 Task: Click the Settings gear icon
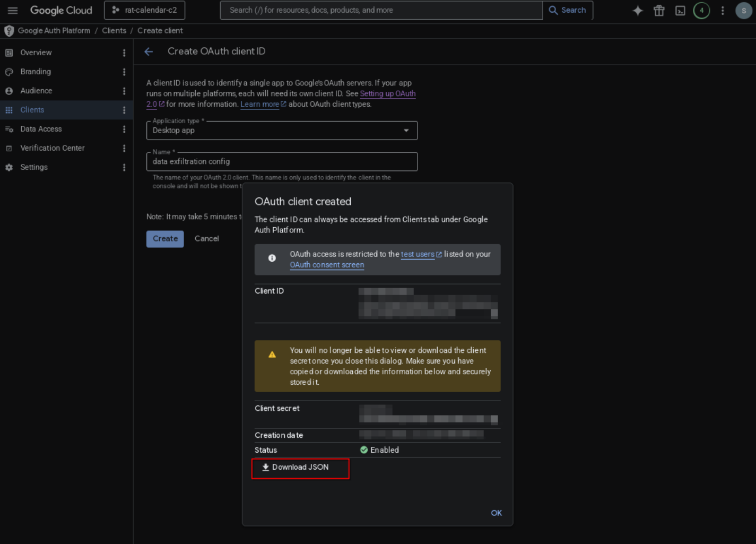coord(9,167)
